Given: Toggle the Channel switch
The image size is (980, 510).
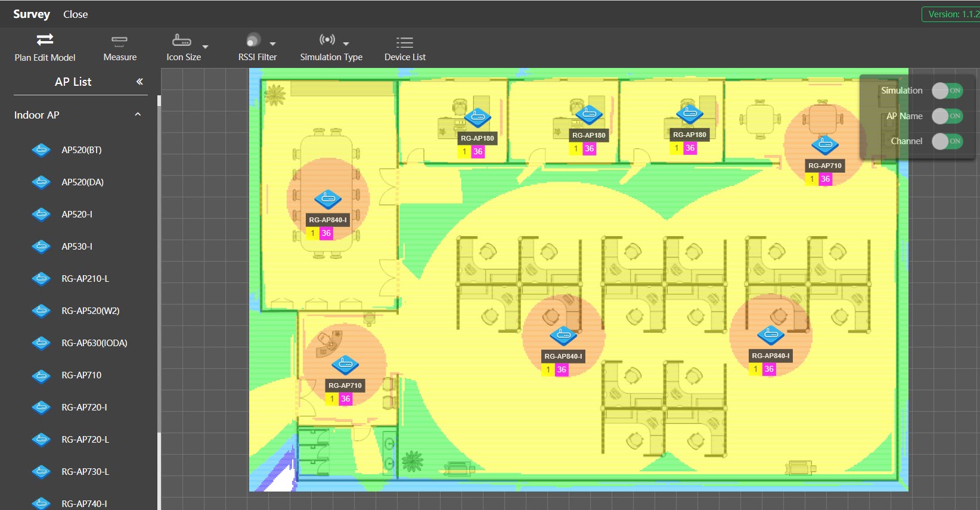Looking at the screenshot, I should pyautogui.click(x=947, y=141).
